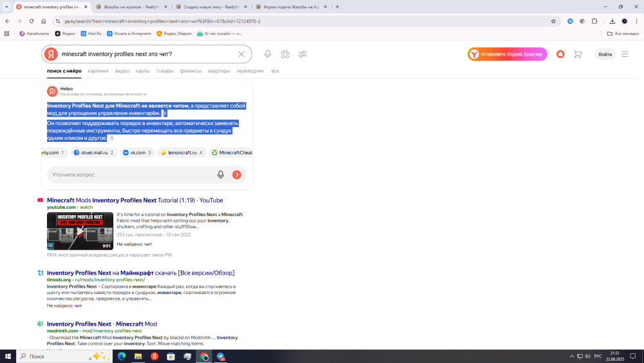
Task: Click the Войти login button
Action: 605,54
